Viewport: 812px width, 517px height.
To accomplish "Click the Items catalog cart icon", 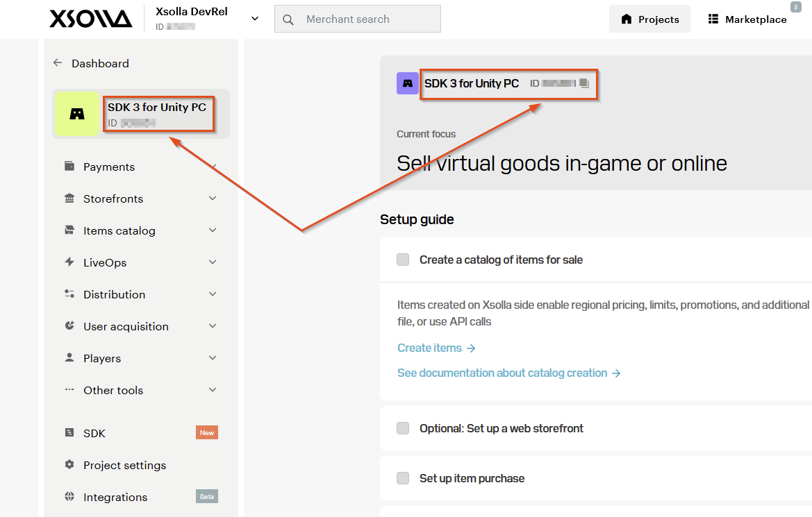I will [69, 230].
